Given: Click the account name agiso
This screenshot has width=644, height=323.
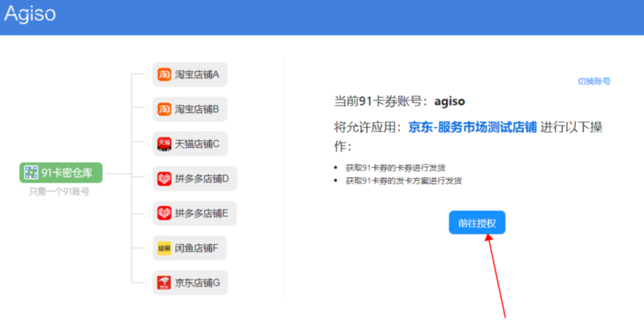Looking at the screenshot, I should point(450,102).
